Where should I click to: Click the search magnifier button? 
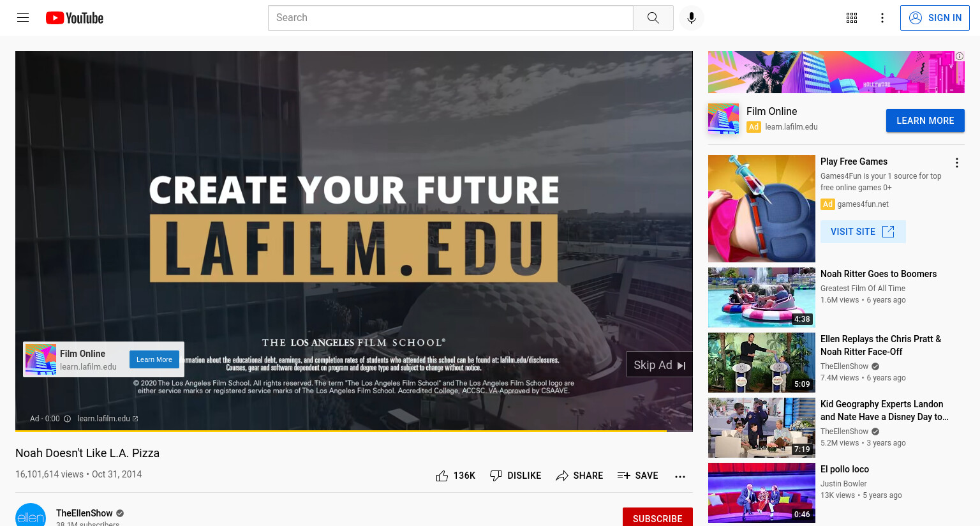[653, 18]
